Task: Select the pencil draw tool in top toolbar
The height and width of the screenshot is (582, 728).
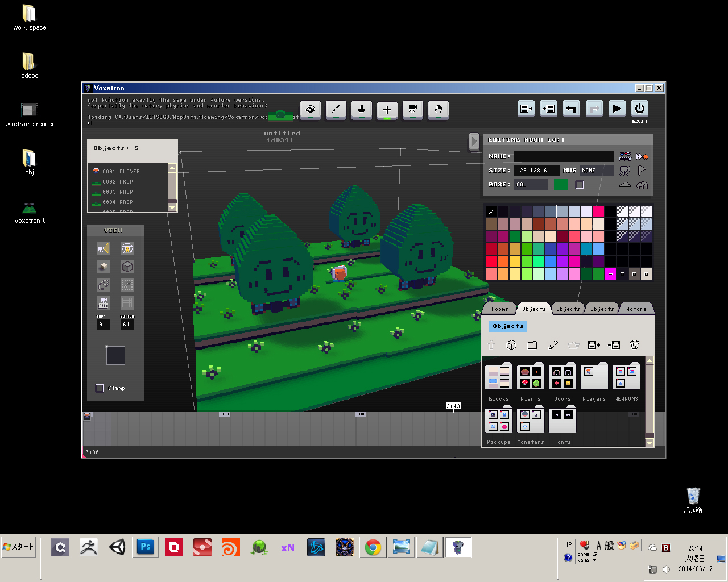Action: tap(336, 109)
